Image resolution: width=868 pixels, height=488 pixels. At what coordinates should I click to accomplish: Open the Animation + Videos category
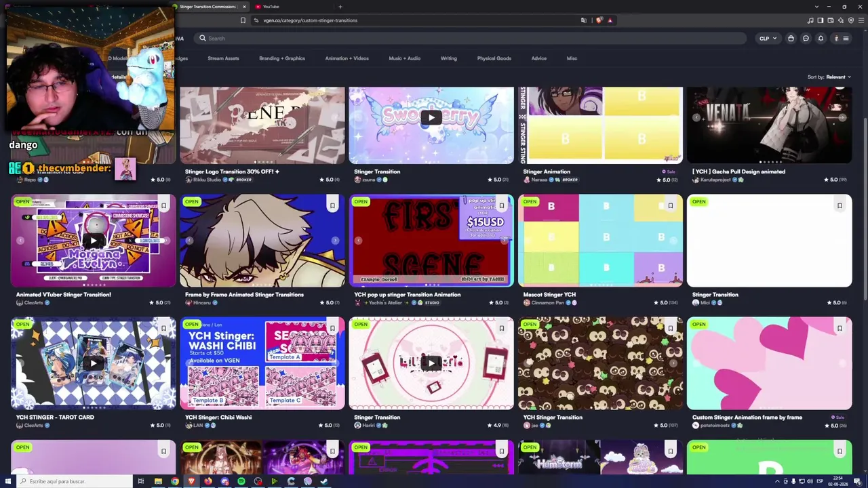[347, 58]
